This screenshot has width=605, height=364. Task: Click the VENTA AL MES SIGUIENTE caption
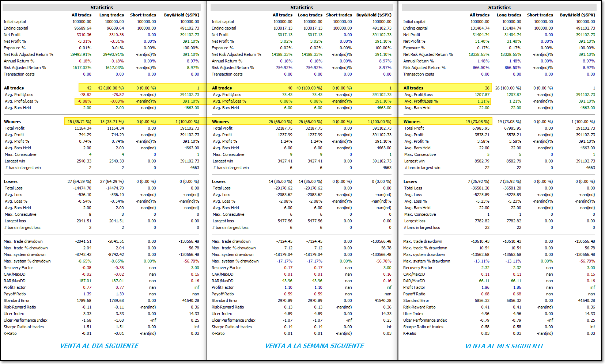504,346
